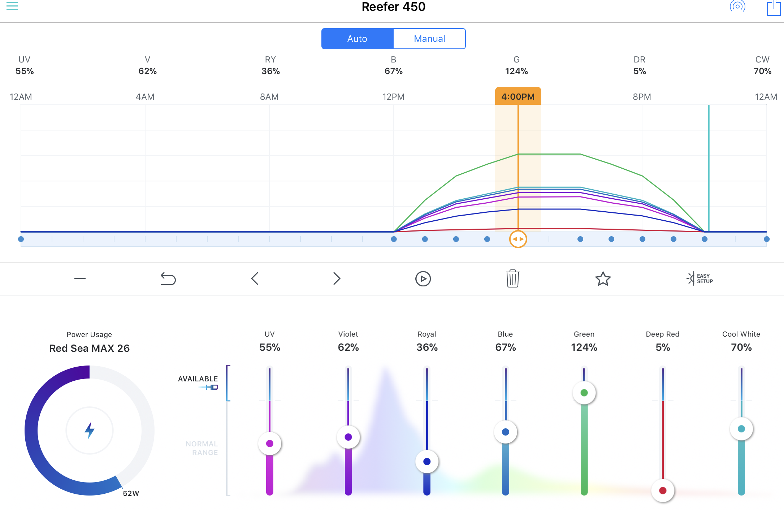Click the minus remove point icon

tap(80, 278)
